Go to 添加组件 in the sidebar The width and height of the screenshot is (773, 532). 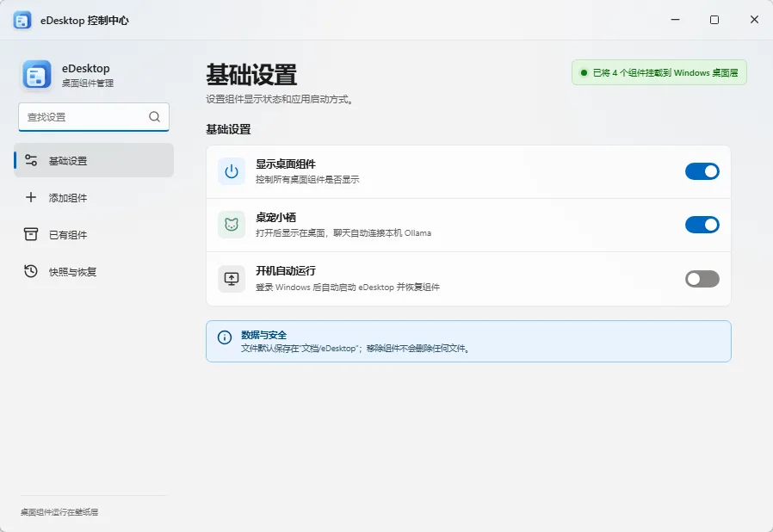coord(94,197)
